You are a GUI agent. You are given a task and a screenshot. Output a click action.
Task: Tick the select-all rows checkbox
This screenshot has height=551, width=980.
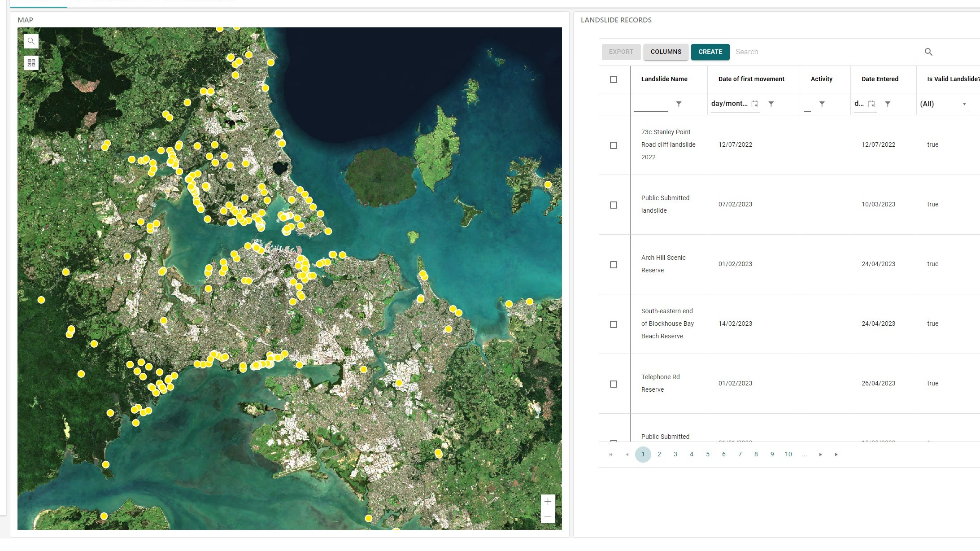(613, 79)
